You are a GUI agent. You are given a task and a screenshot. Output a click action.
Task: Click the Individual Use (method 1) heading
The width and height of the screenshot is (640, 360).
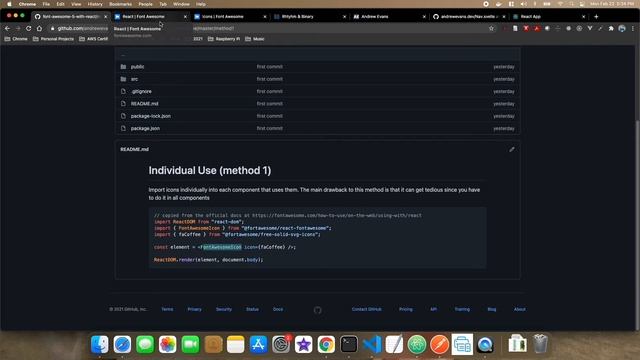coord(210,170)
